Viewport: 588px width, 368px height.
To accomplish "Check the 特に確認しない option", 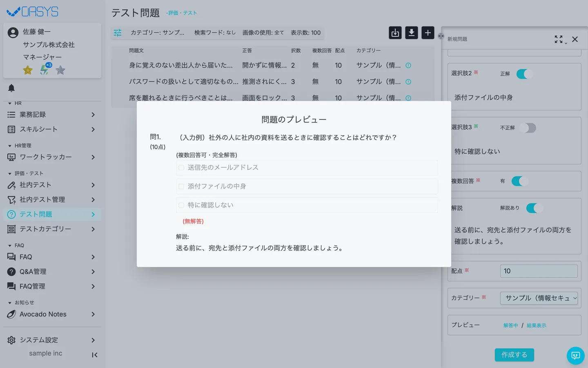I will point(181,205).
